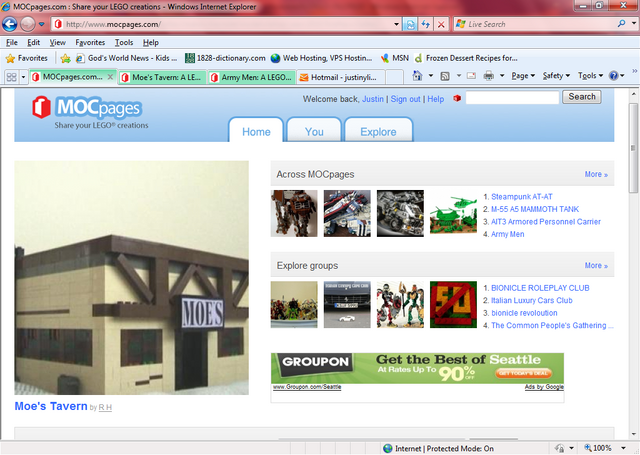Screen dimensions: 640x455
Task: Switch to the Hotmail tab
Action: [341, 77]
